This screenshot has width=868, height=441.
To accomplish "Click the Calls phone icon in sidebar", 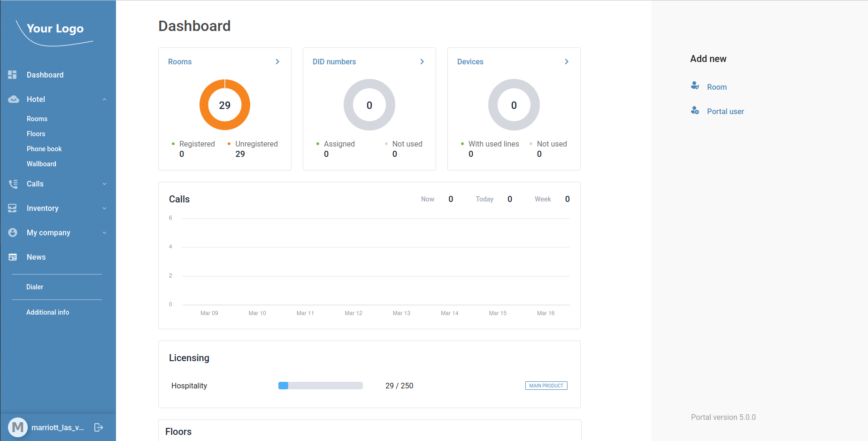I will pos(13,184).
